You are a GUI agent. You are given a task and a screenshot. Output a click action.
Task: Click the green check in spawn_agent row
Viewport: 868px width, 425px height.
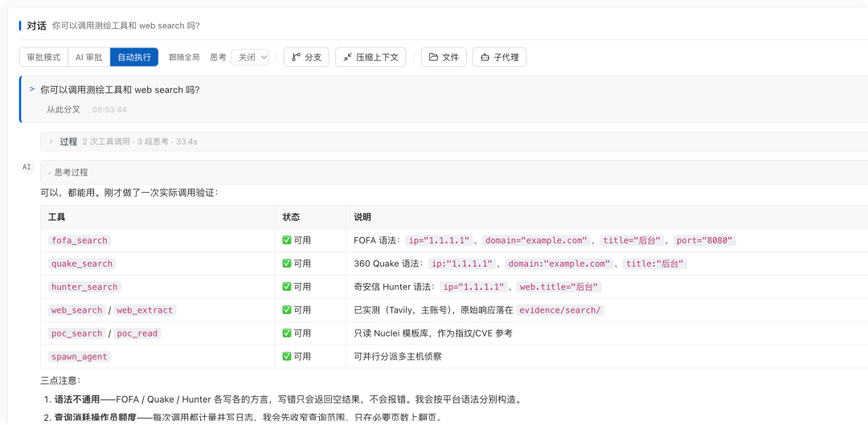click(287, 357)
